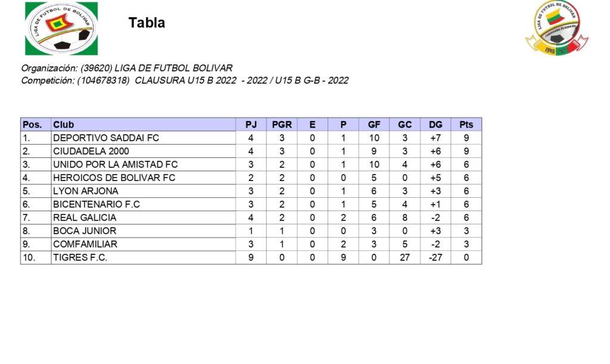
Task: Select the DEPORTIVO SADDAI FC row name
Action: [106, 138]
